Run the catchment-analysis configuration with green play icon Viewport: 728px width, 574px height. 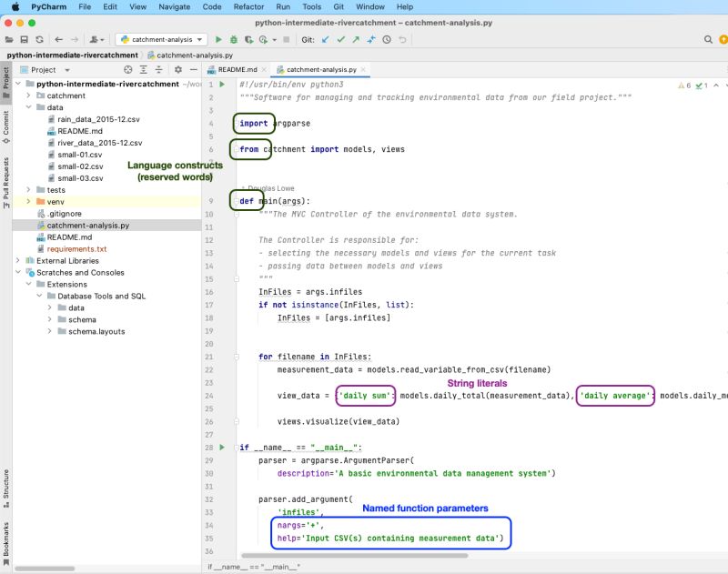(x=219, y=40)
